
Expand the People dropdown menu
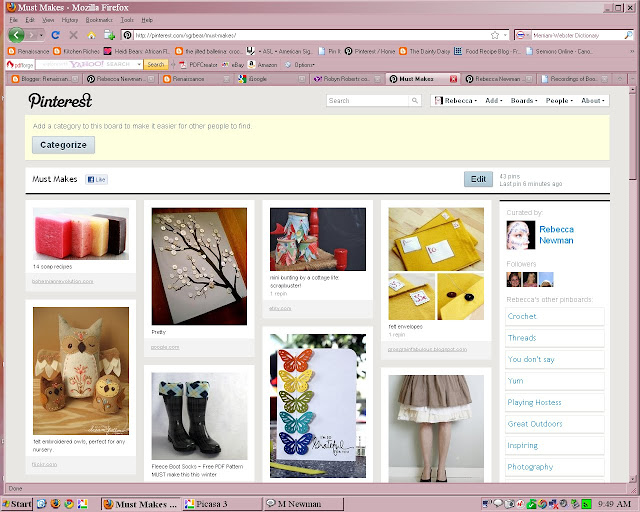click(559, 100)
